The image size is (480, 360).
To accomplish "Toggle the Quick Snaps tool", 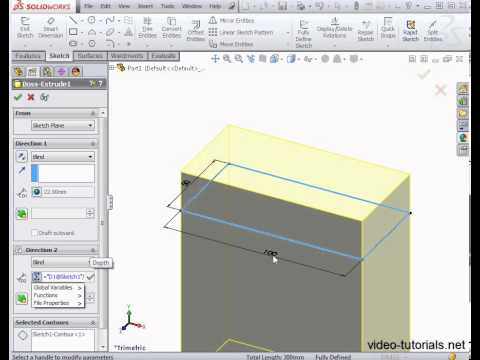I will tap(388, 28).
